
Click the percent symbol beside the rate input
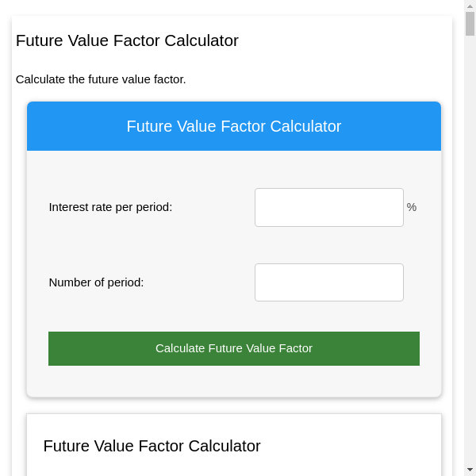(412, 207)
